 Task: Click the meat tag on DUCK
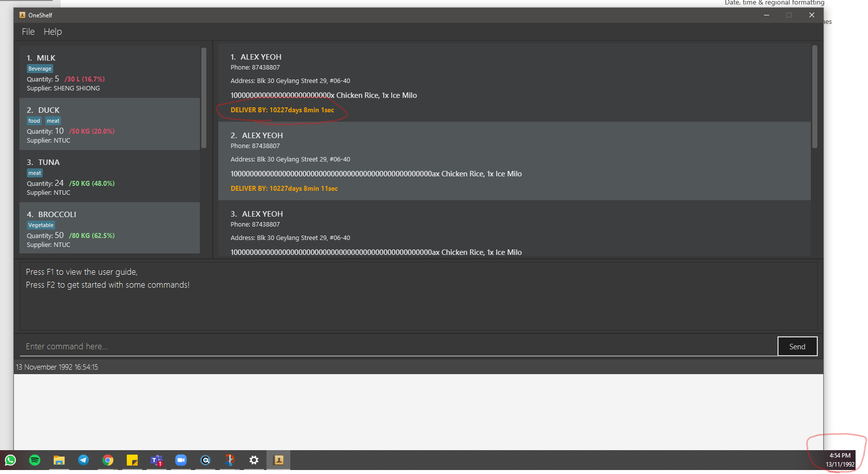pyautogui.click(x=53, y=121)
